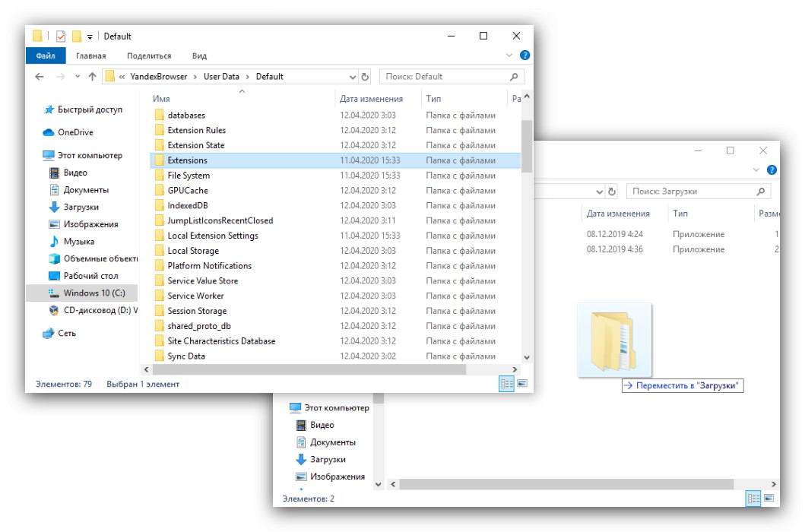Select the Session Storage folder
805x532 pixels.
point(197,311)
